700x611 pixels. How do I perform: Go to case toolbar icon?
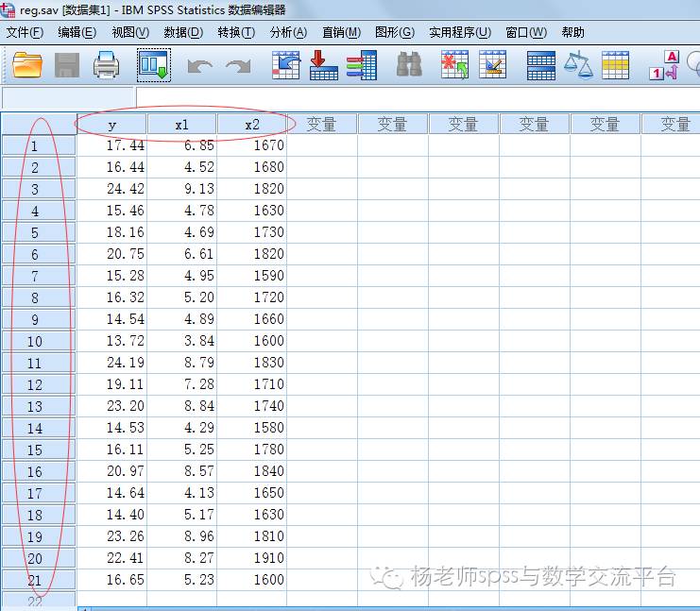click(x=285, y=65)
